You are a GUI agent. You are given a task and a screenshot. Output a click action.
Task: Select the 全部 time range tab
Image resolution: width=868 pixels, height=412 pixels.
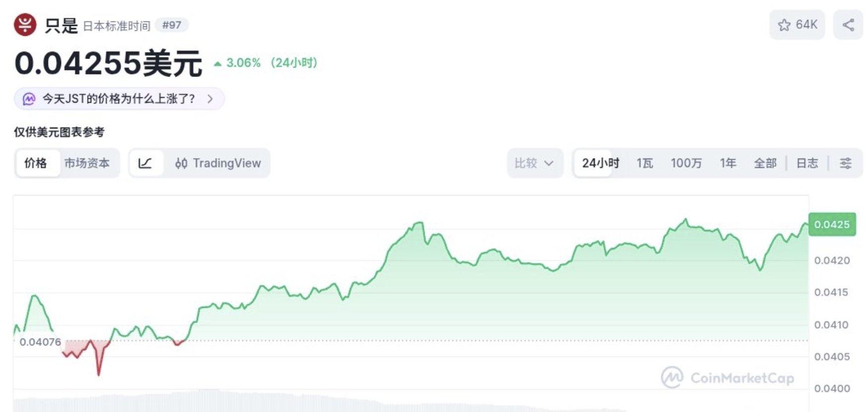pyautogui.click(x=765, y=163)
